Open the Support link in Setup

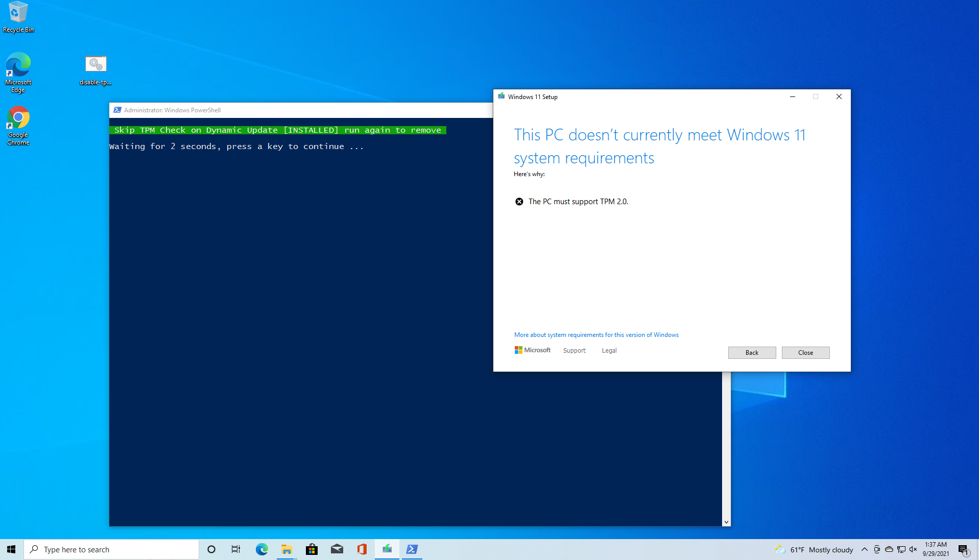coord(574,351)
